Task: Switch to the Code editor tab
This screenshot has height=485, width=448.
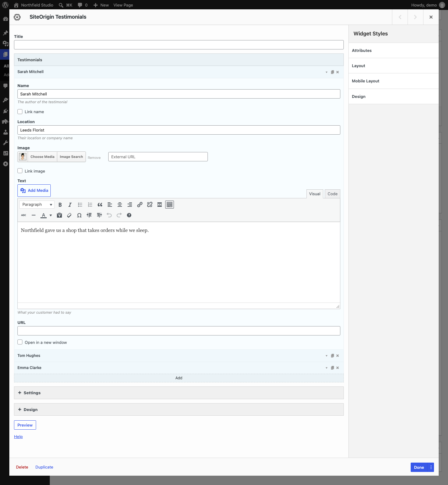Action: point(332,194)
